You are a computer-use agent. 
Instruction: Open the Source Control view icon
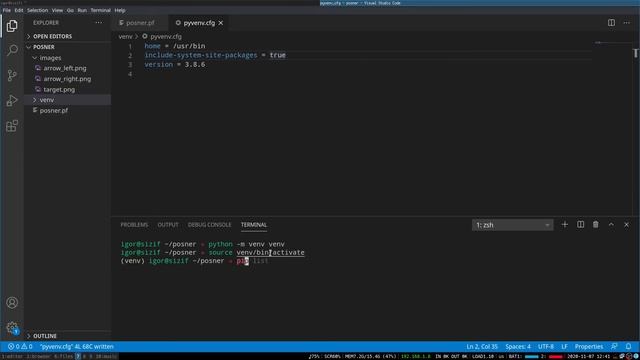12,76
